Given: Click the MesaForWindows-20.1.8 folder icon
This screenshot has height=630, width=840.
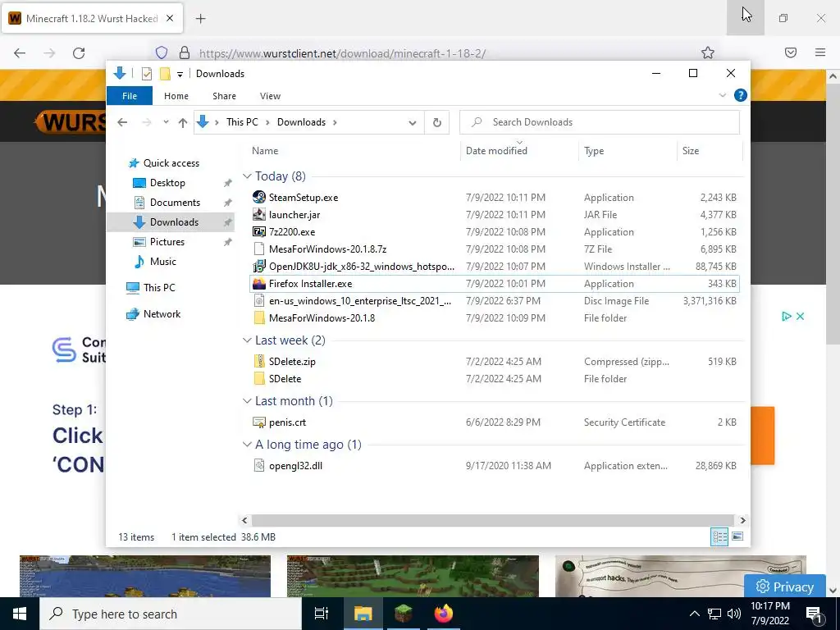Looking at the screenshot, I should click(x=259, y=317).
